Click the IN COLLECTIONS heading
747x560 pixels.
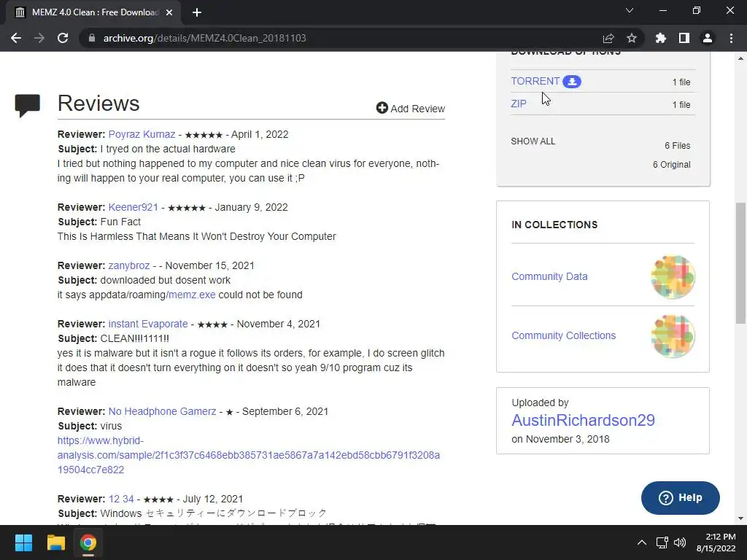point(554,225)
